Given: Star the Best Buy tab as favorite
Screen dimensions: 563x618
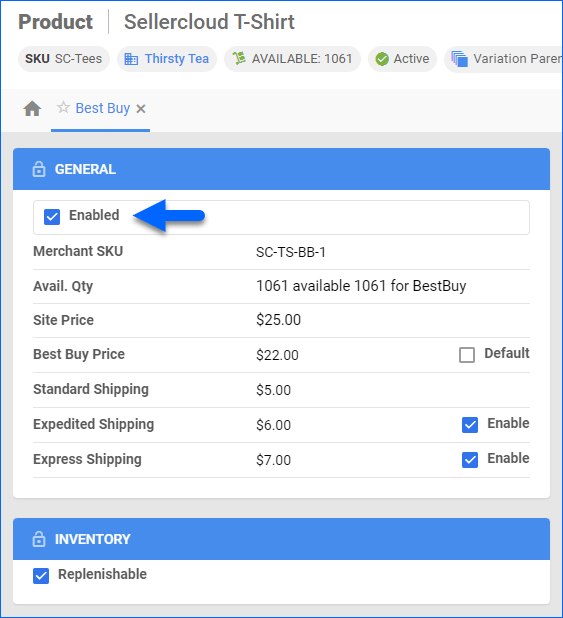Looking at the screenshot, I should [63, 107].
